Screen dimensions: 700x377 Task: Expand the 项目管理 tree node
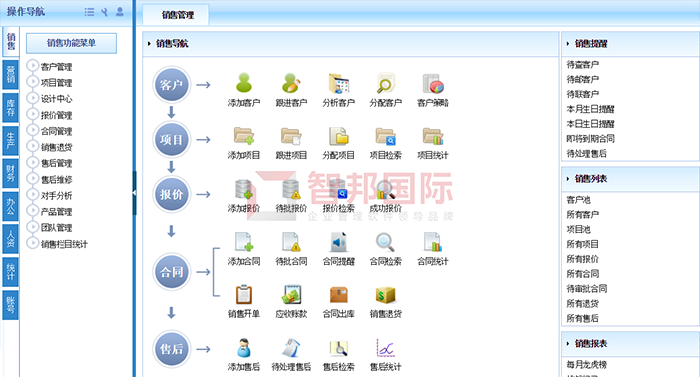click(x=33, y=82)
